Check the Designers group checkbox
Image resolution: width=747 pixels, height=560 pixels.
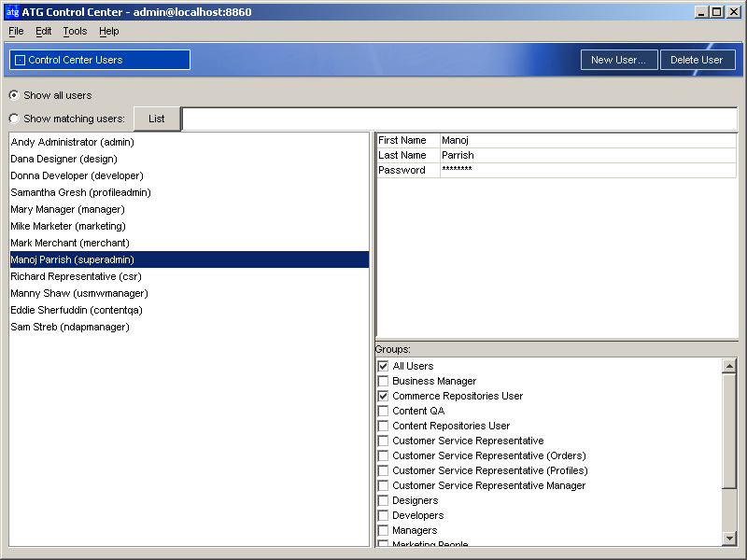(383, 500)
